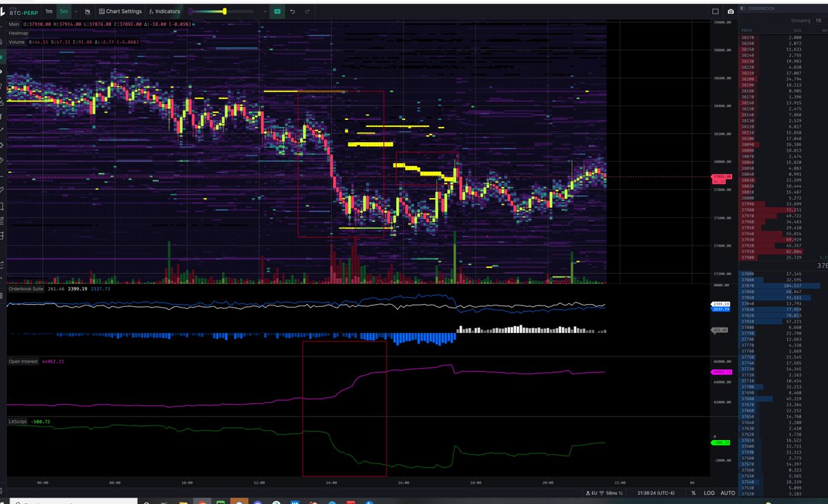The image size is (828, 504).
Task: Toggle the green HD mode button
Action: [277, 12]
